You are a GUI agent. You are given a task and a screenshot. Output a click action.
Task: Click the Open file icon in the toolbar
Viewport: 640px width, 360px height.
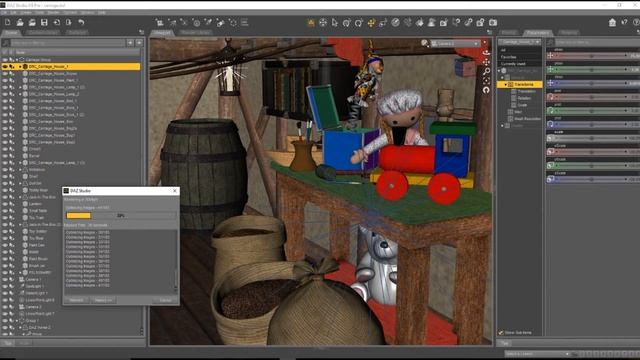20,22
